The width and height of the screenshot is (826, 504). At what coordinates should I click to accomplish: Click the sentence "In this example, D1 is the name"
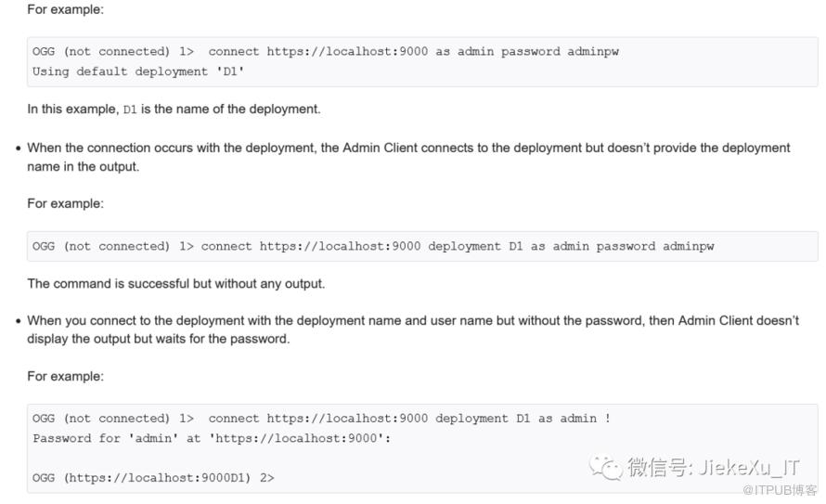[x=174, y=110]
